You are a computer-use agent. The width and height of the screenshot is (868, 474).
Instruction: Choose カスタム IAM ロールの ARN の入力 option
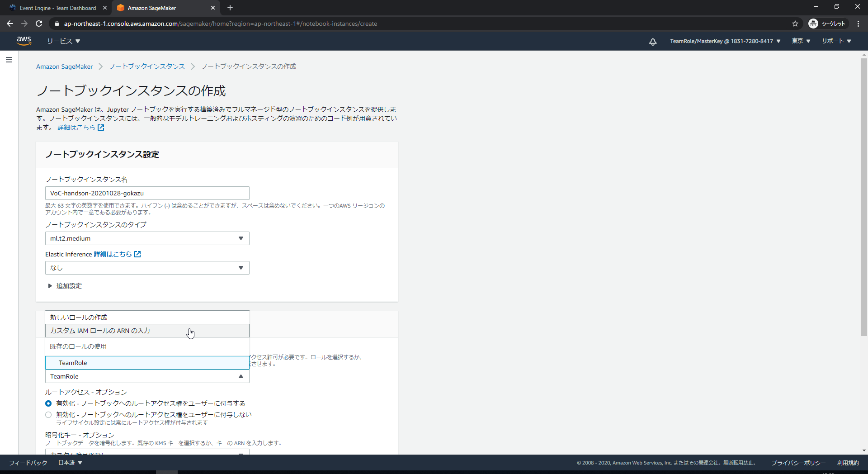[x=147, y=331]
